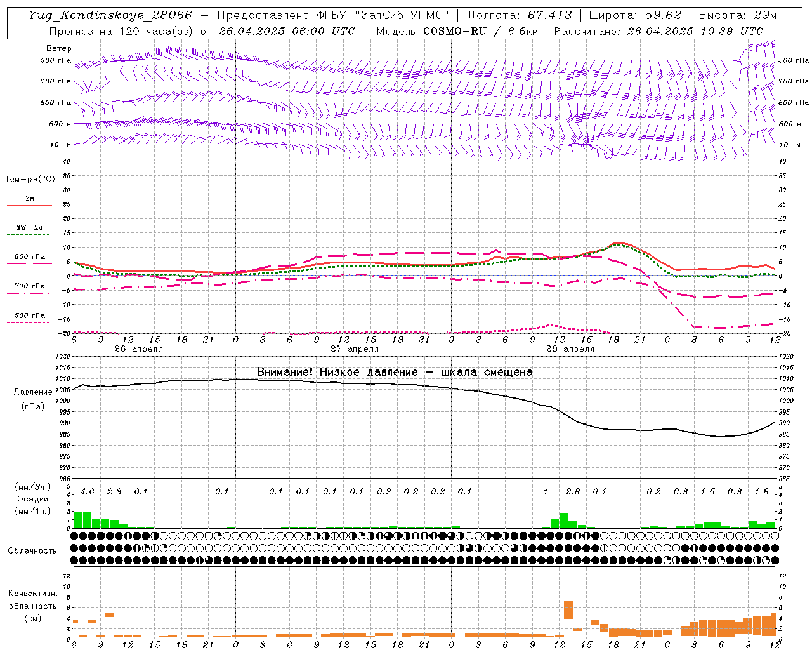Click the 27 апреля date label
The height and width of the screenshot is (650, 812).
tap(354, 349)
